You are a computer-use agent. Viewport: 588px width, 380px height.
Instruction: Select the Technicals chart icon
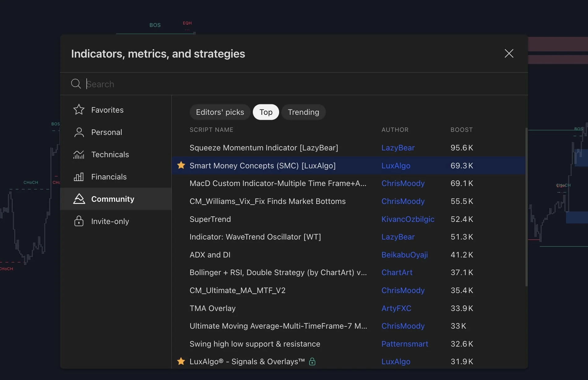[x=79, y=154]
